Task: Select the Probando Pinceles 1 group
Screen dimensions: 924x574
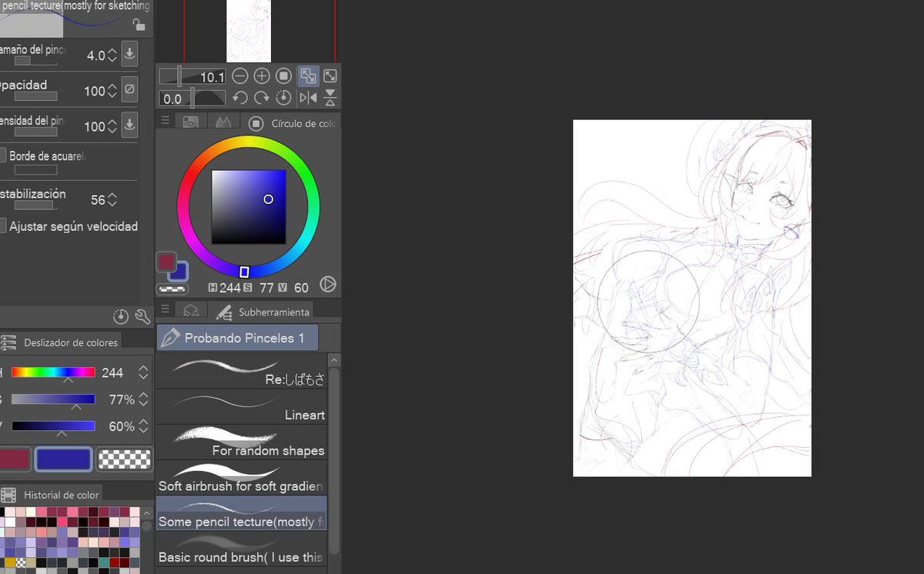Action: (x=236, y=337)
